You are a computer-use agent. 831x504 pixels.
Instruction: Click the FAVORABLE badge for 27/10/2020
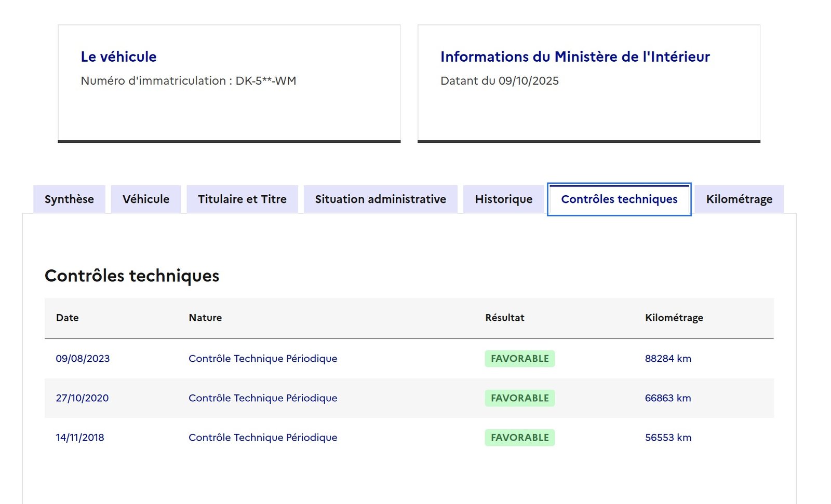(x=519, y=398)
